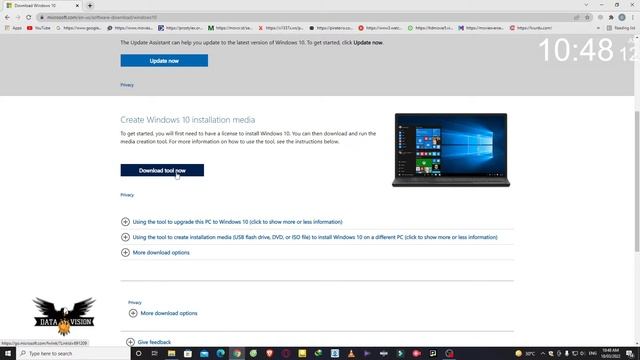Open the notification center icon
The image size is (640, 360).
[630, 353]
